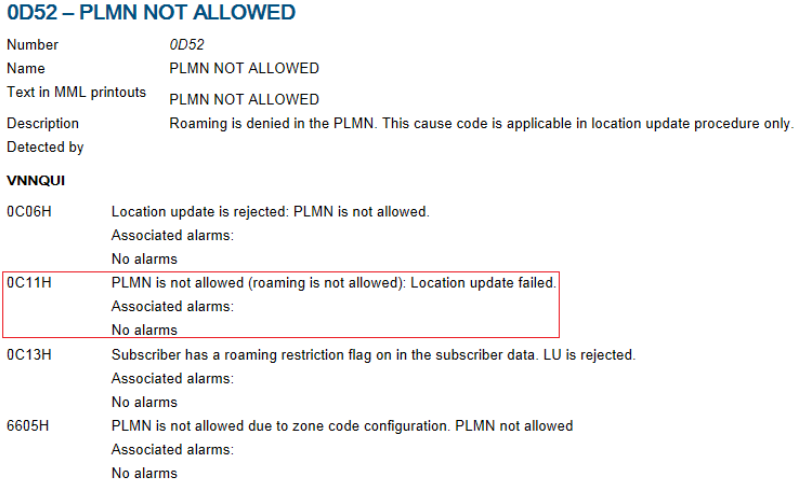Viewport: 796px width, 481px height.
Task: Click the roaming is not allowed description line
Action: 334,282
